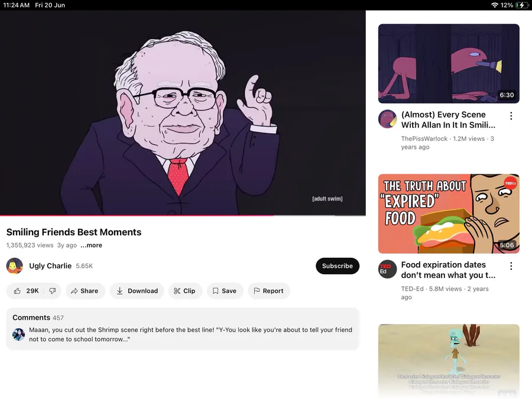The height and width of the screenshot is (399, 532).
Task: Save video to a playlist
Action: coord(225,291)
